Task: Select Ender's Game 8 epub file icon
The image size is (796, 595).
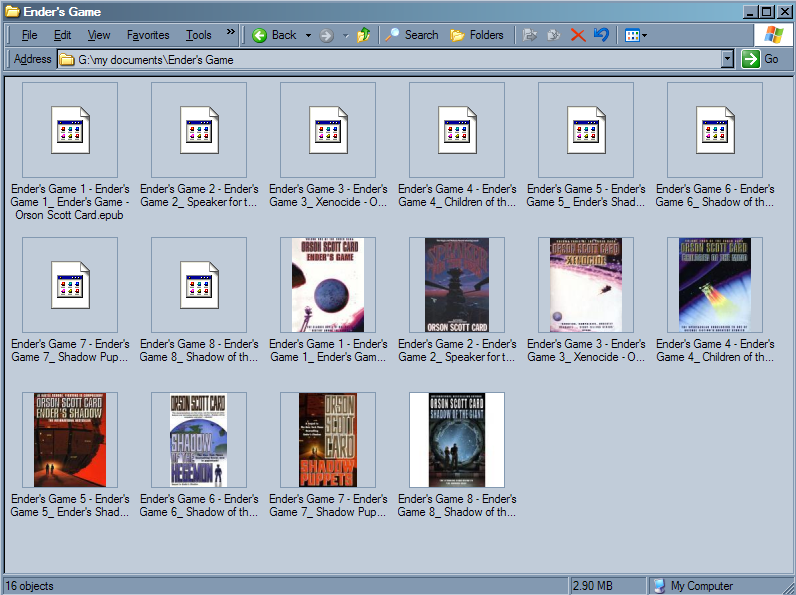Action: click(199, 285)
